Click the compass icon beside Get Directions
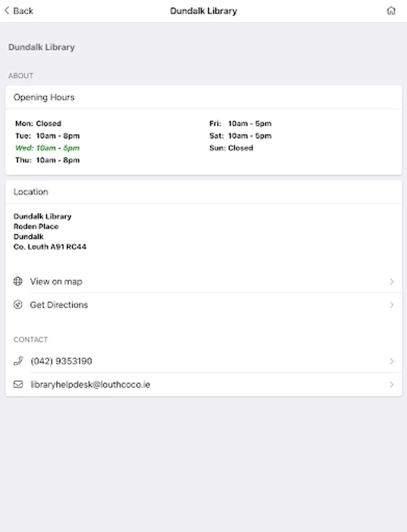407x532 pixels. [18, 305]
